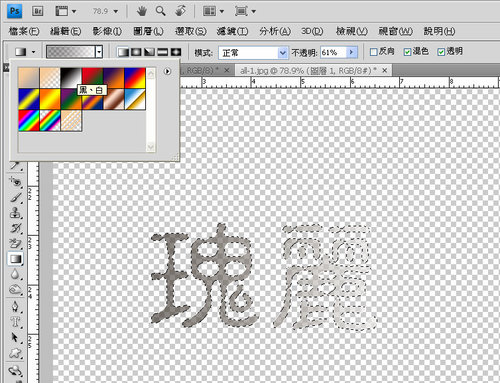Enable the 反向 reverse checkbox
This screenshot has width=500, height=383.
tap(374, 52)
